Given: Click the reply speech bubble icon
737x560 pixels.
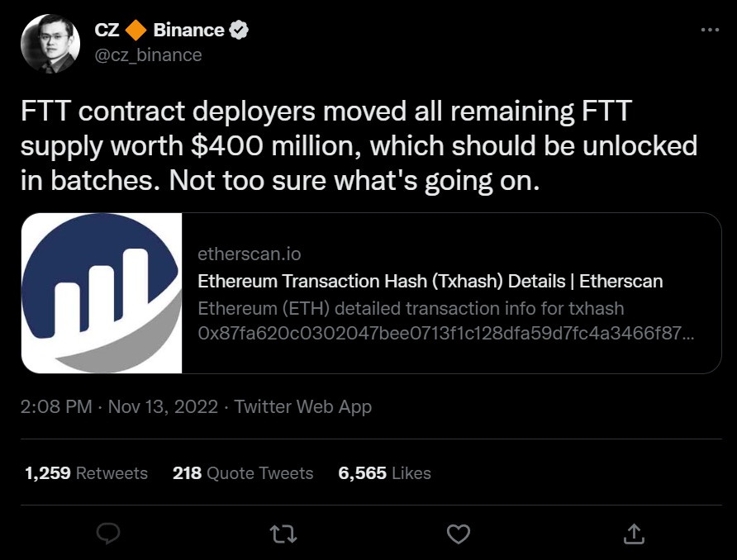Looking at the screenshot, I should (x=109, y=534).
